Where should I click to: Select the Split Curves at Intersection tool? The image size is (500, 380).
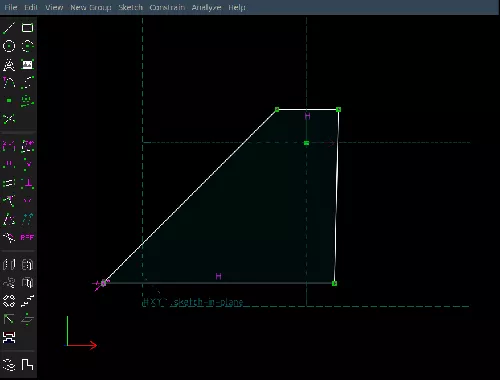tap(9, 119)
